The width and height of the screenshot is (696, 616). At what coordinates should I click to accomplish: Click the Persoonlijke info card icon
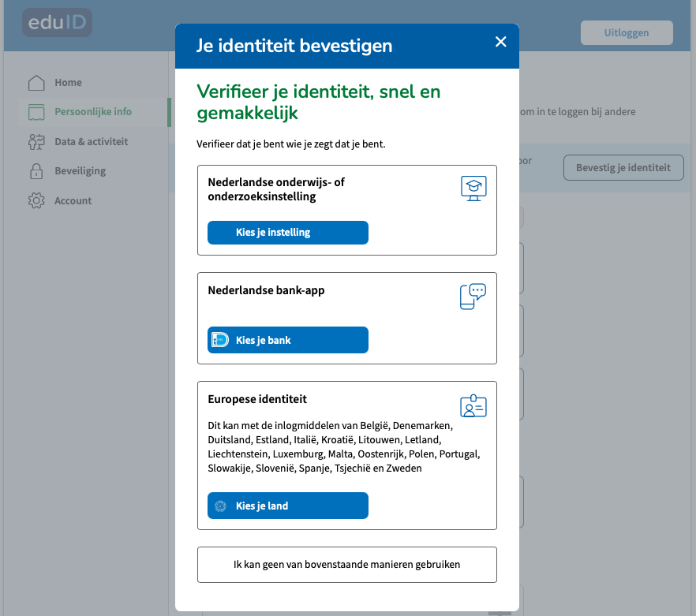(36, 112)
